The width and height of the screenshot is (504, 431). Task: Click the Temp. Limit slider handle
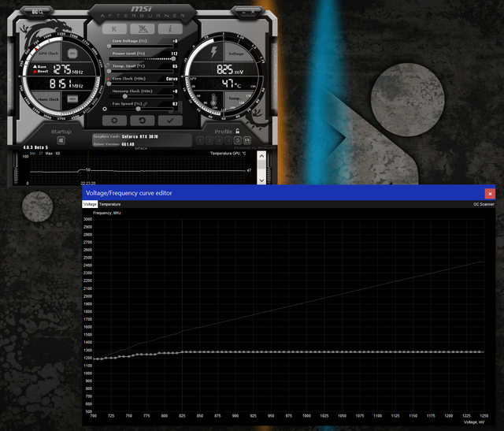[x=109, y=72]
